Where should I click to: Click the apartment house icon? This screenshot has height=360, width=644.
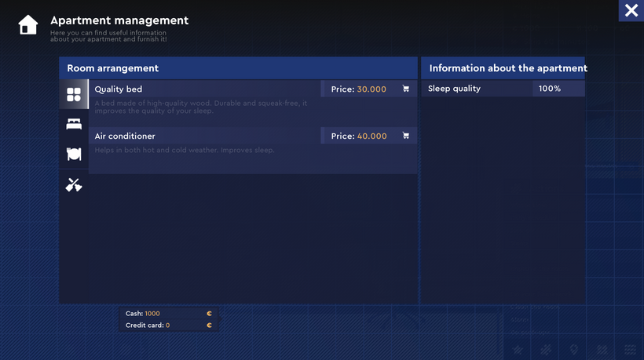tap(28, 25)
